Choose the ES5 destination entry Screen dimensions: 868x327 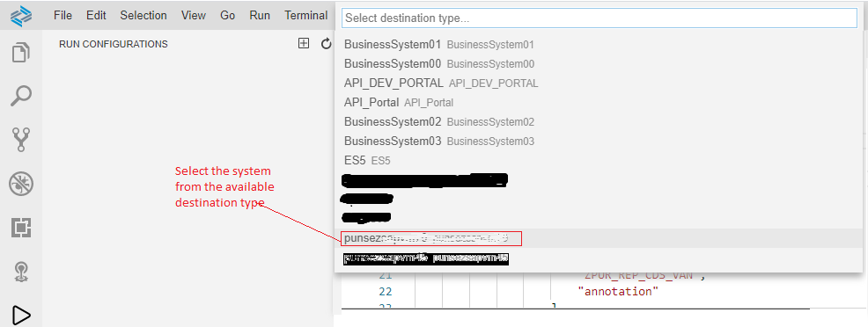[599, 160]
